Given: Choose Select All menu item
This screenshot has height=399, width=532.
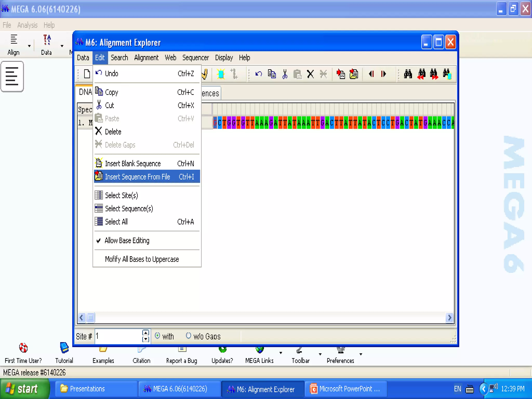Looking at the screenshot, I should click(x=147, y=222).
